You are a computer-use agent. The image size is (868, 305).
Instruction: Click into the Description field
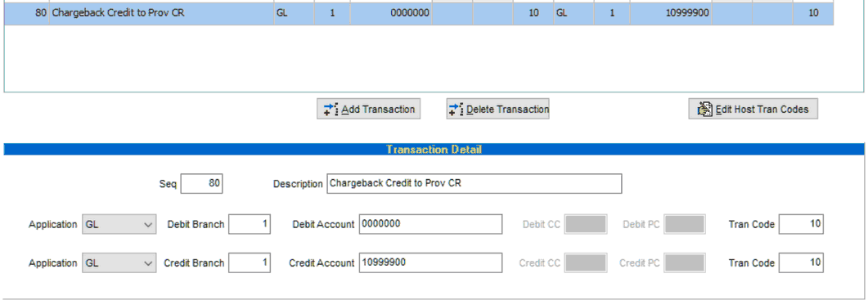474,184
